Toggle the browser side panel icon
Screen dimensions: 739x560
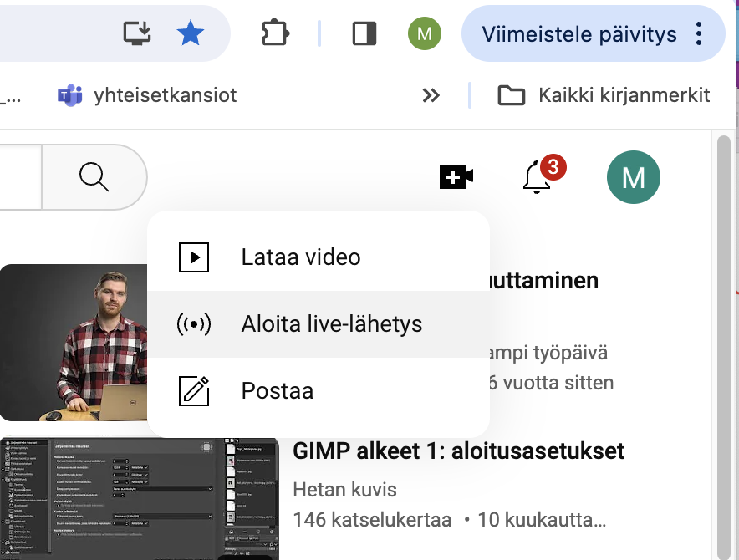[364, 33]
